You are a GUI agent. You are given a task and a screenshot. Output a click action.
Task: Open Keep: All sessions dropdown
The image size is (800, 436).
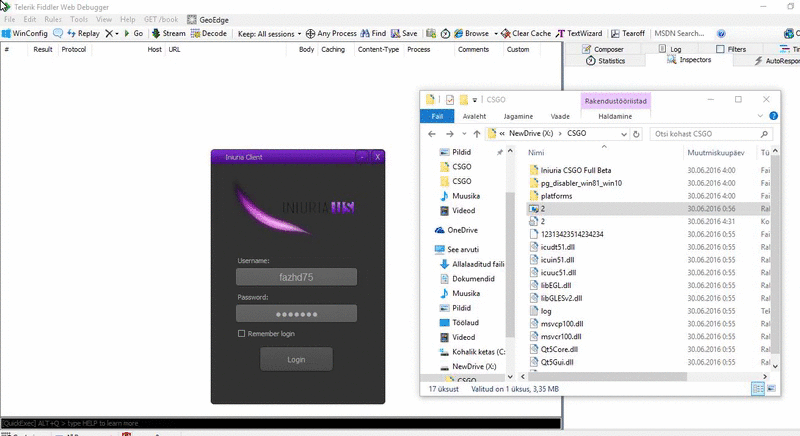269,34
